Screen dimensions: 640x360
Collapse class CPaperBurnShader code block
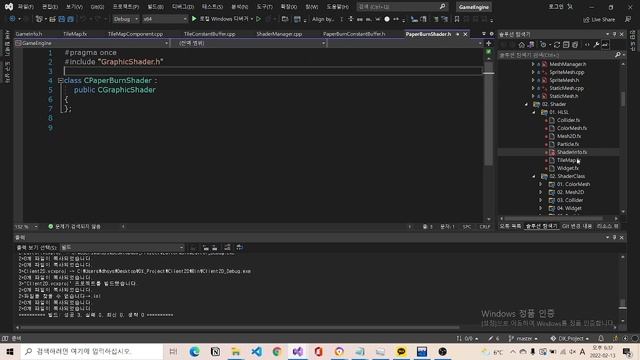point(60,80)
